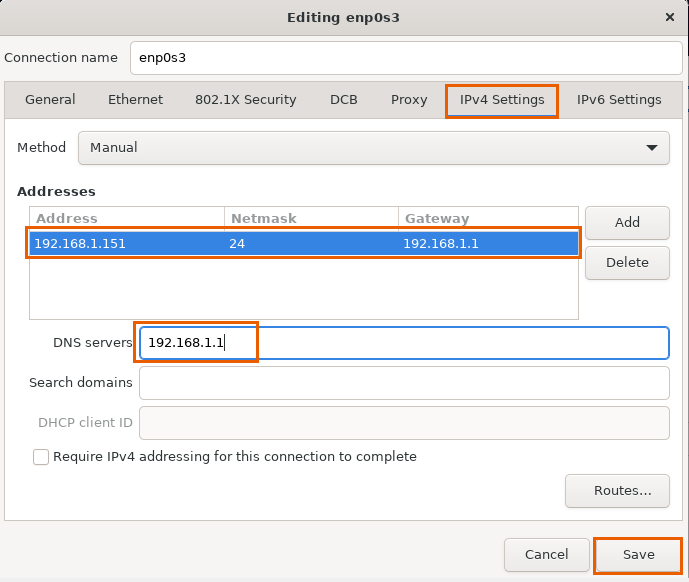The width and height of the screenshot is (689, 582).
Task: Open the Ethernet tab
Action: [135, 100]
